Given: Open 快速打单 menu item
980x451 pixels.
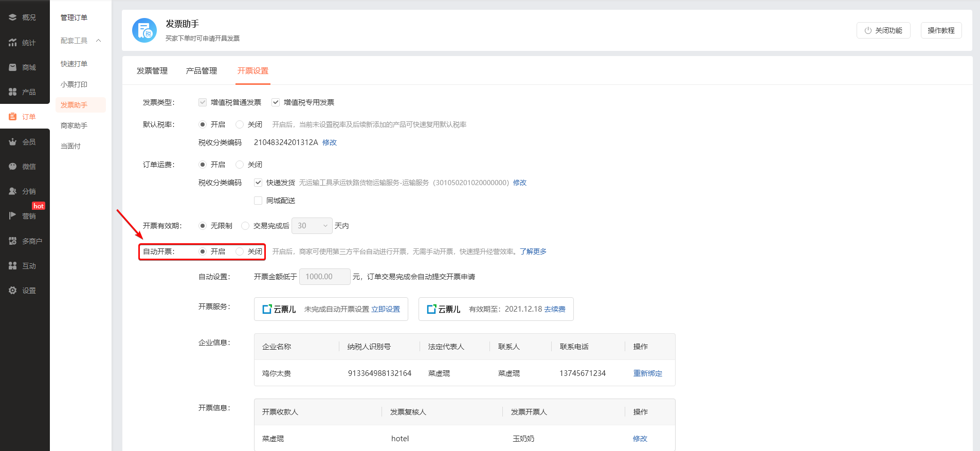Looking at the screenshot, I should pyautogui.click(x=74, y=64).
